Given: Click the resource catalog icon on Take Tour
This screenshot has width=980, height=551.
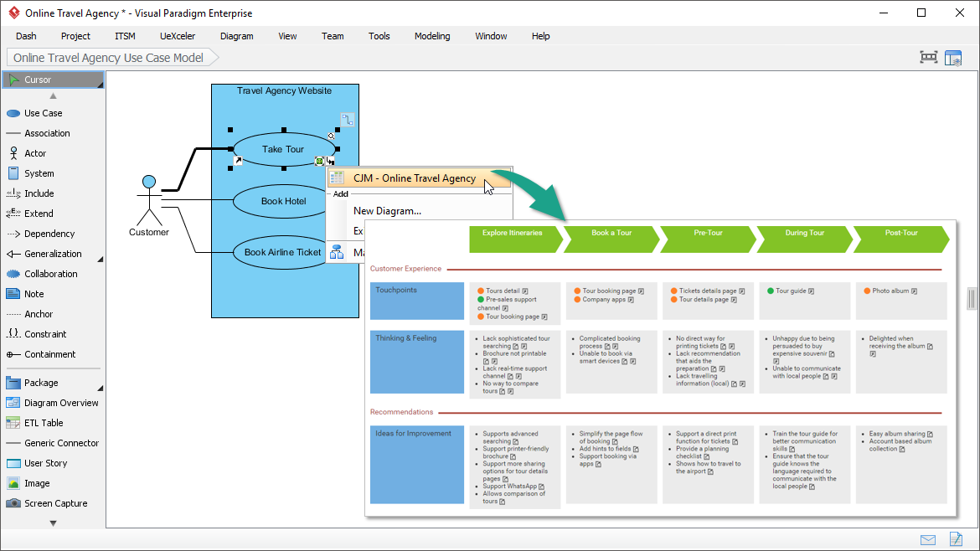Looking at the screenshot, I should click(319, 161).
